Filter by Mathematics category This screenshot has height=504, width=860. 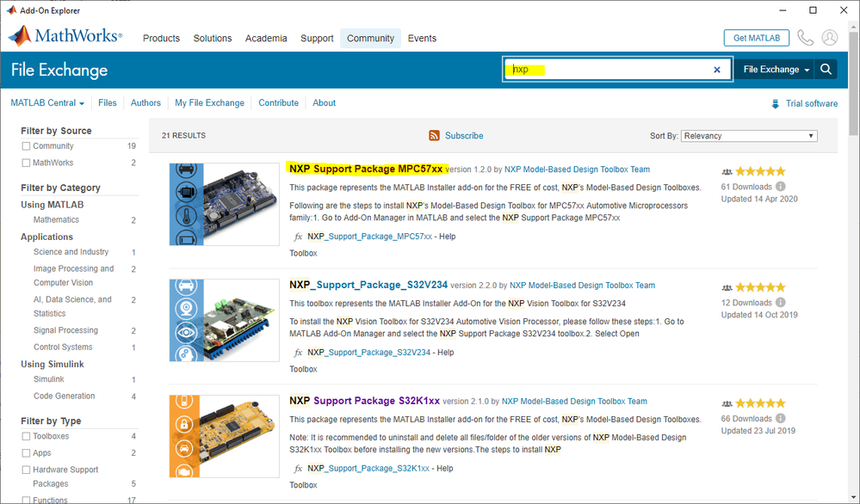56,219
